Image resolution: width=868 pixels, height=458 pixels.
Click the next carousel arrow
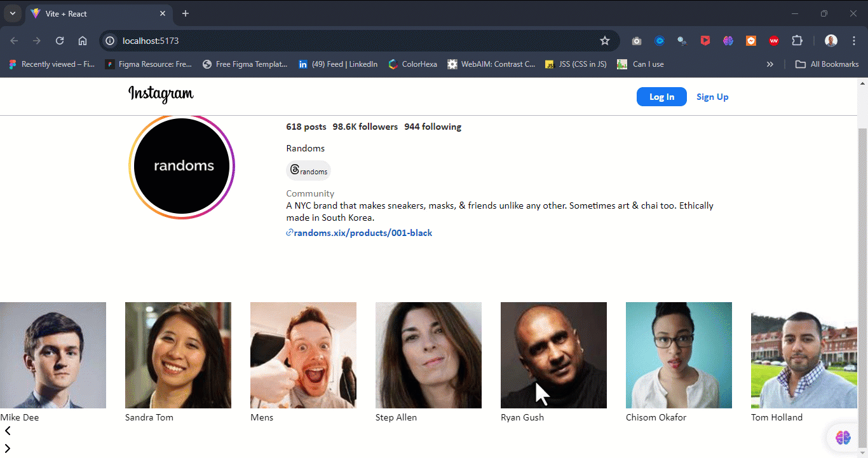(x=8, y=448)
